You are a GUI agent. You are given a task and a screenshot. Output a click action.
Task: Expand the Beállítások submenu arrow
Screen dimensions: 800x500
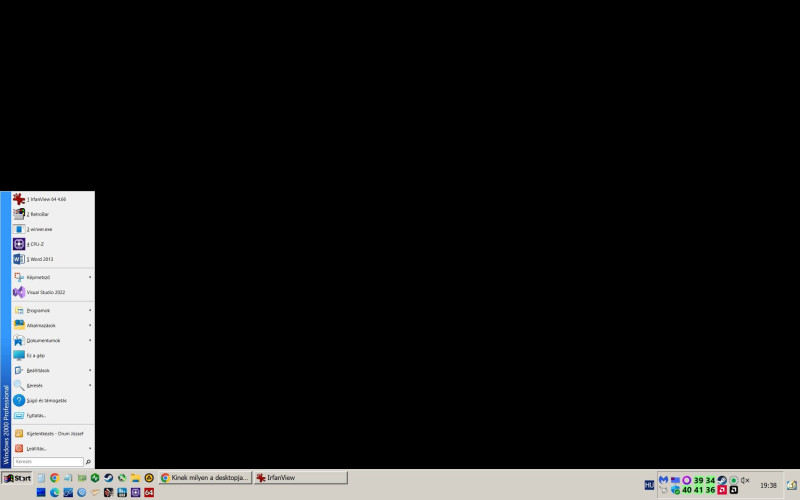pyautogui.click(x=90, y=370)
